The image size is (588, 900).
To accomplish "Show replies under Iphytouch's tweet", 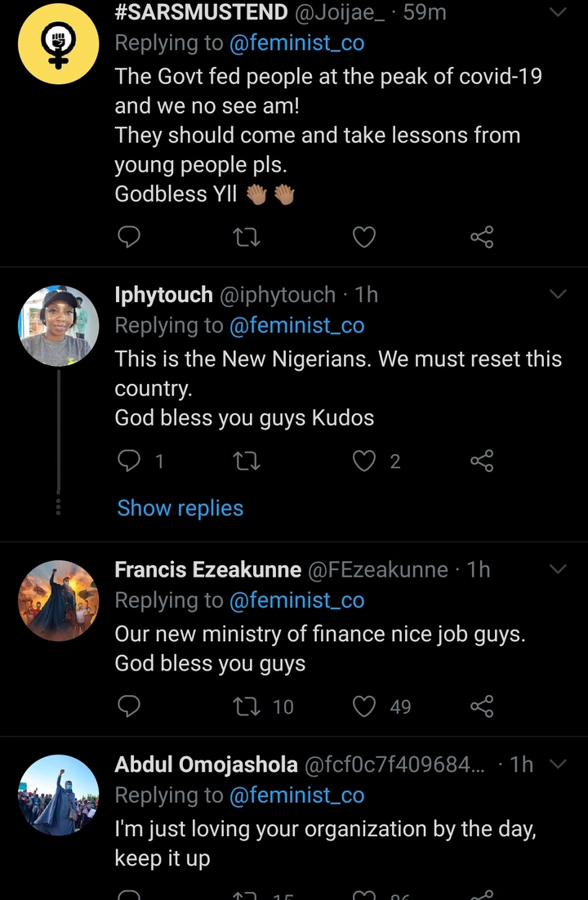I will [180, 508].
